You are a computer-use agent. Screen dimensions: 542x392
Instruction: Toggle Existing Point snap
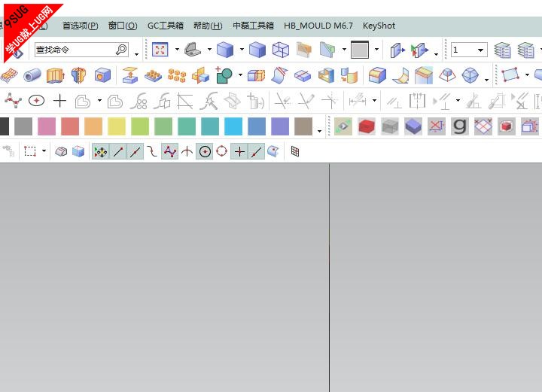pyautogui.click(x=239, y=152)
